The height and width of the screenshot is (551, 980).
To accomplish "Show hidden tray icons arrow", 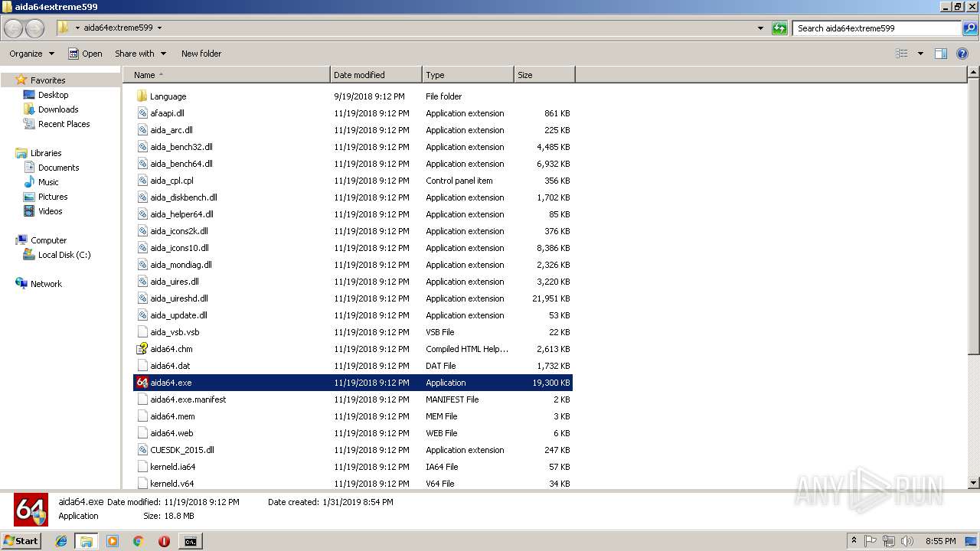I will [x=854, y=541].
